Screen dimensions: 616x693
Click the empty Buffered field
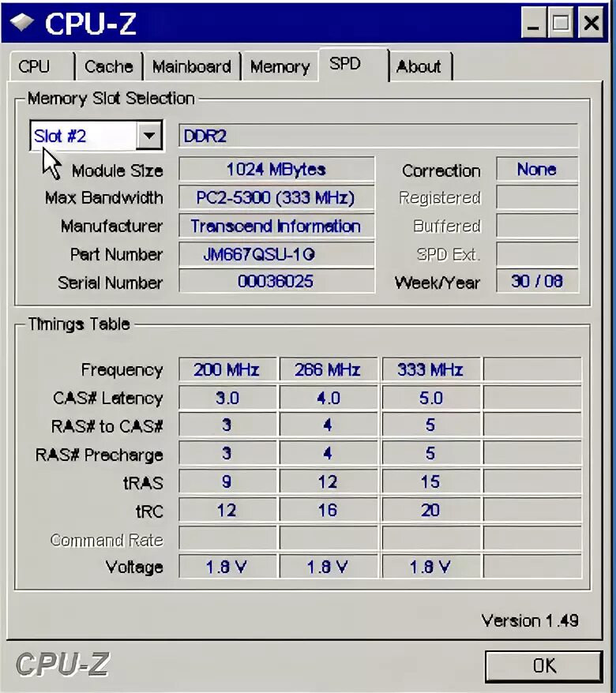coord(537,226)
